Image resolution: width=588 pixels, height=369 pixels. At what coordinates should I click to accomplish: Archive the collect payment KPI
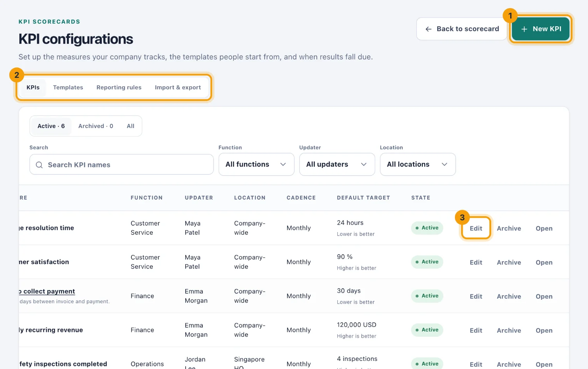[x=509, y=296]
